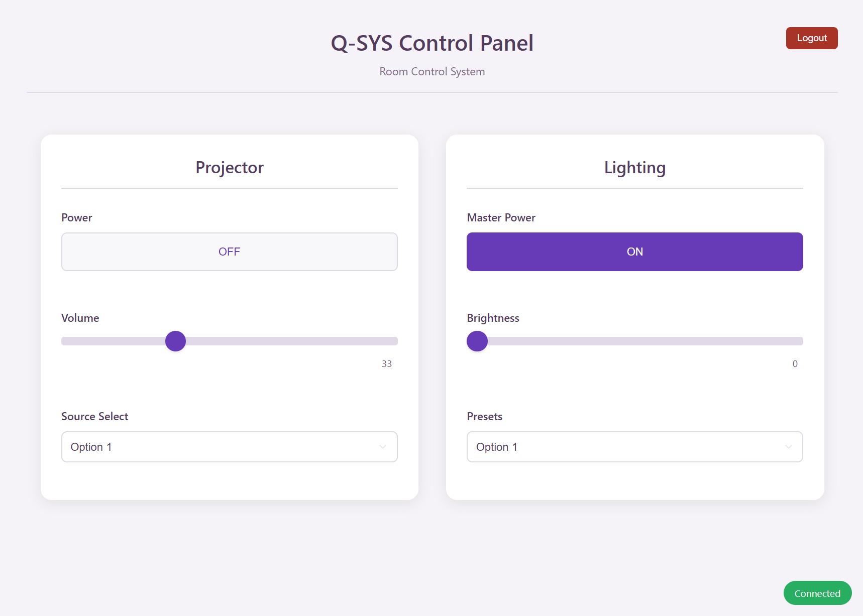
Task: Click the Presets chevron arrow
Action: (x=788, y=447)
